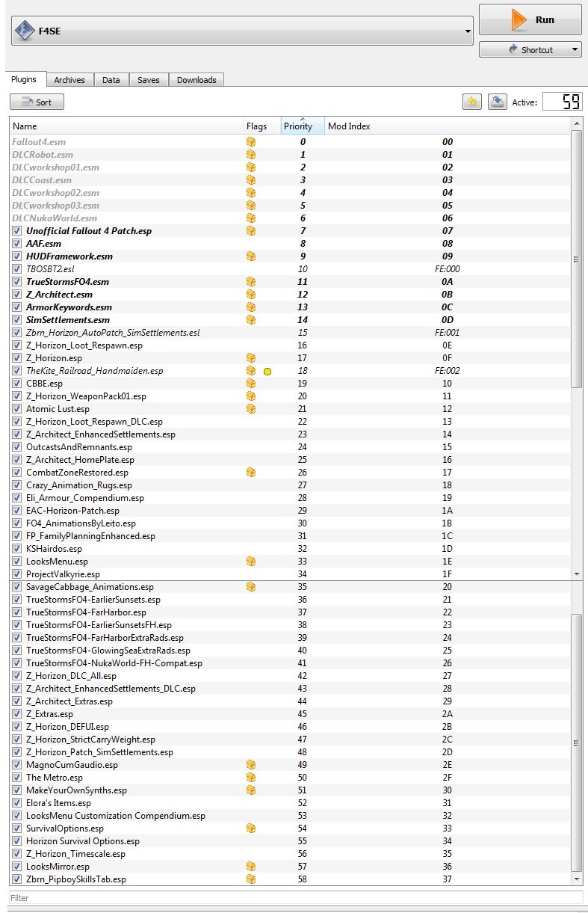Switch to the Data tab
Screen dimensions: 588x913
click(x=111, y=80)
